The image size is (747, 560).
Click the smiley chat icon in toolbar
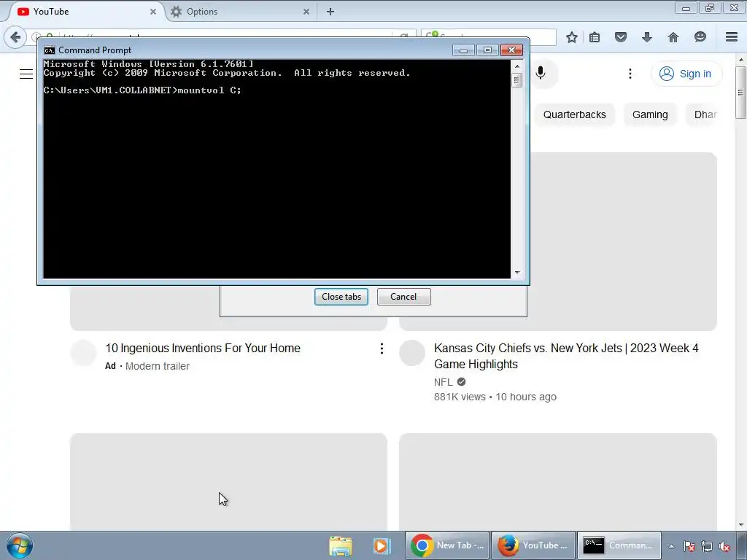coord(700,37)
